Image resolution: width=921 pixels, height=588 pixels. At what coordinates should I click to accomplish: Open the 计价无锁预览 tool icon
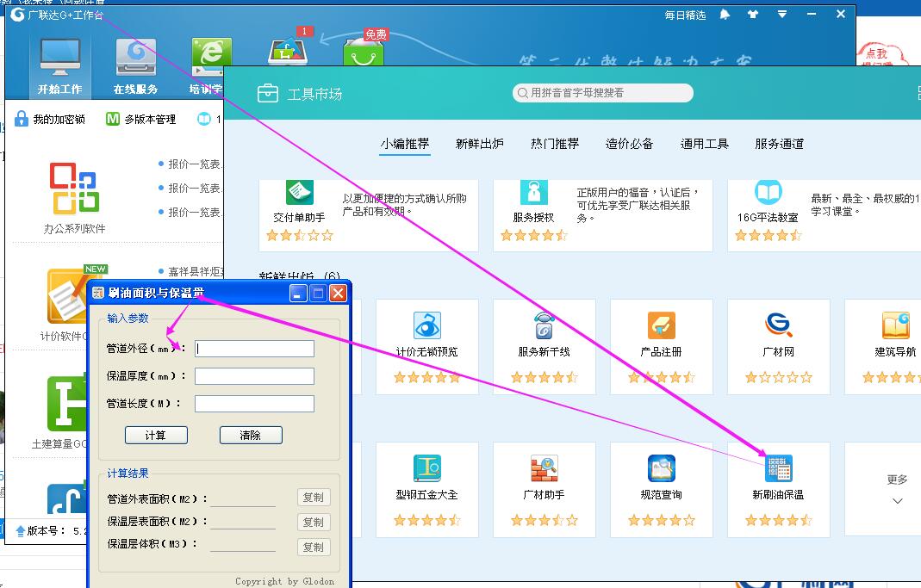[427, 325]
